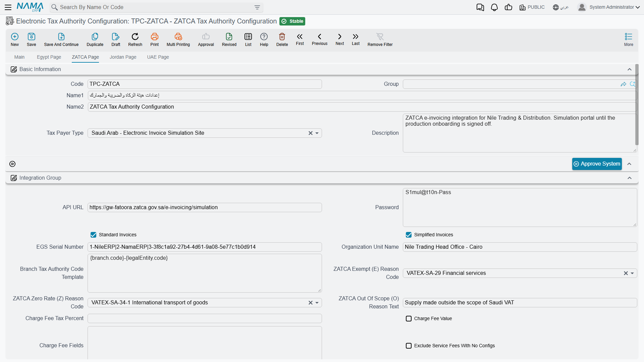Choose Save And Continue
644x362 pixels.
coord(61,40)
